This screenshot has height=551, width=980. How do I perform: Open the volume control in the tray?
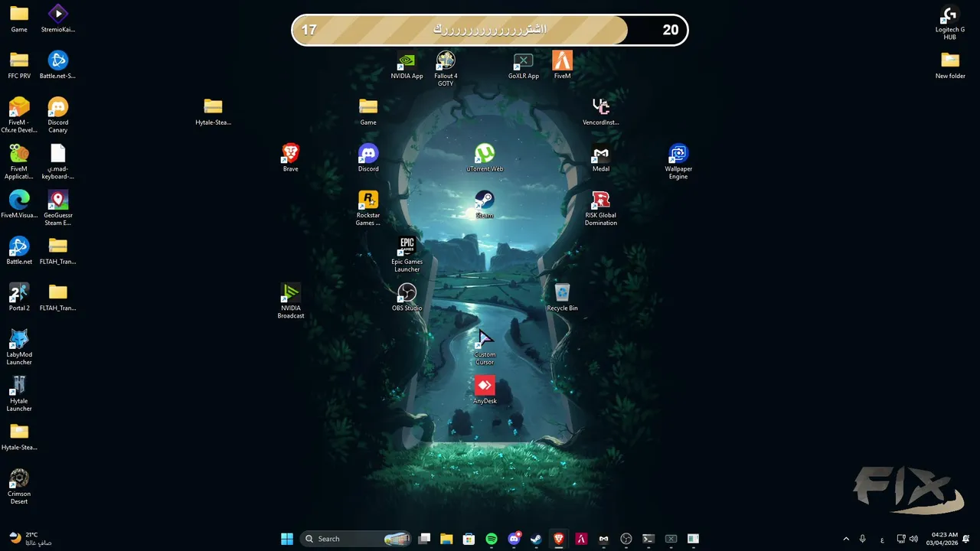[x=914, y=539]
